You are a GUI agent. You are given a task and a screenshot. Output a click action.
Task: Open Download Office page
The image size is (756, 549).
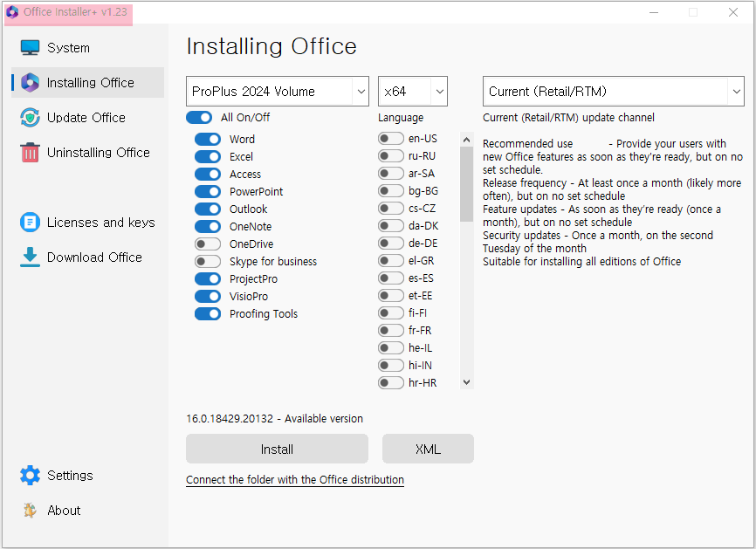click(x=87, y=257)
